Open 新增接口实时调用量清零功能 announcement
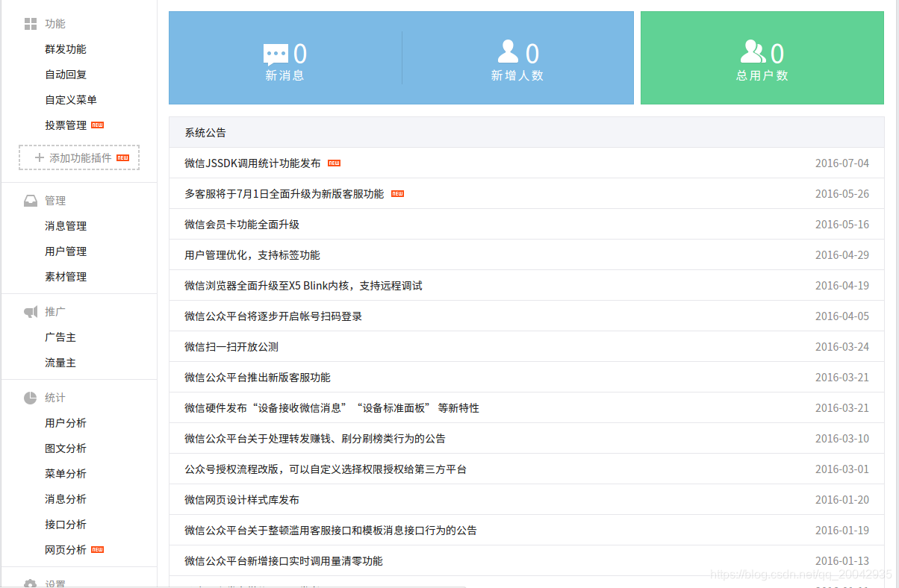The image size is (899, 588). coord(284,561)
